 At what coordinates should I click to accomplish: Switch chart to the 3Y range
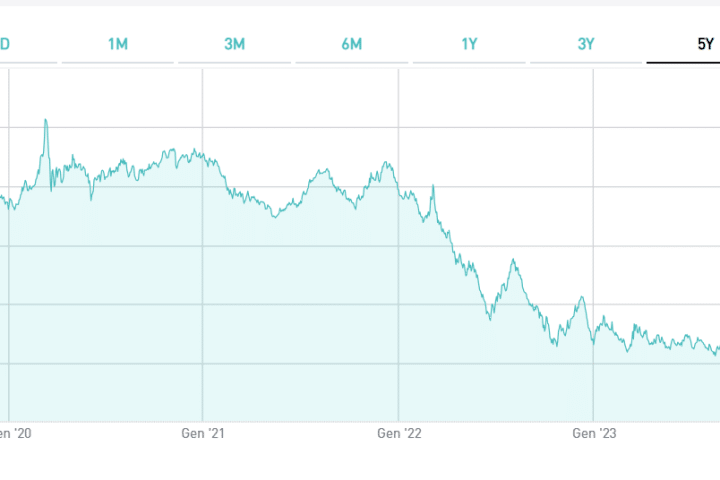[586, 43]
